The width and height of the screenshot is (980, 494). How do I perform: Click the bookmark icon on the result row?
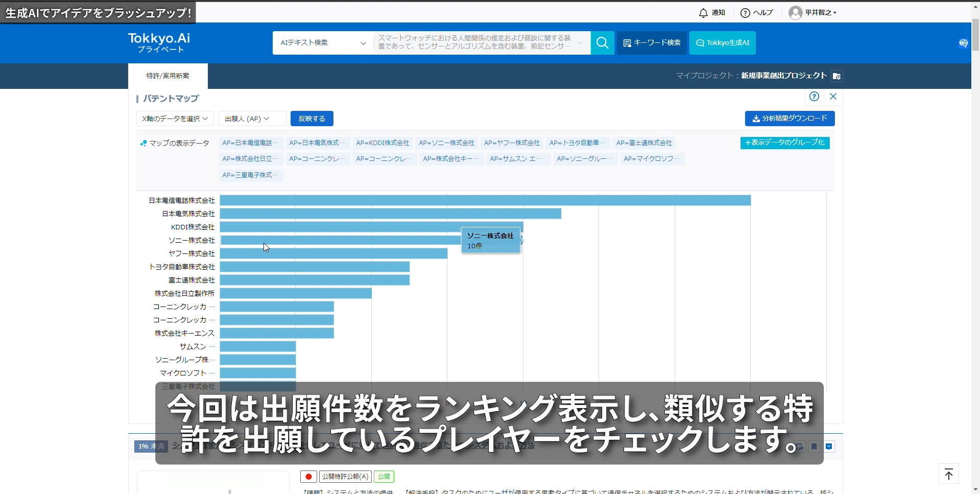[814, 446]
